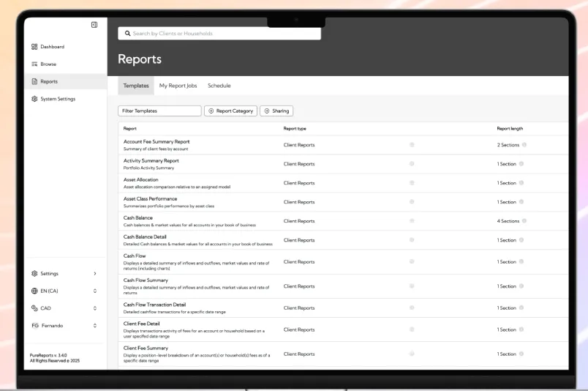Click '2 Sections' in Account Fee Summary row
The width and height of the screenshot is (588, 391).
click(x=508, y=144)
